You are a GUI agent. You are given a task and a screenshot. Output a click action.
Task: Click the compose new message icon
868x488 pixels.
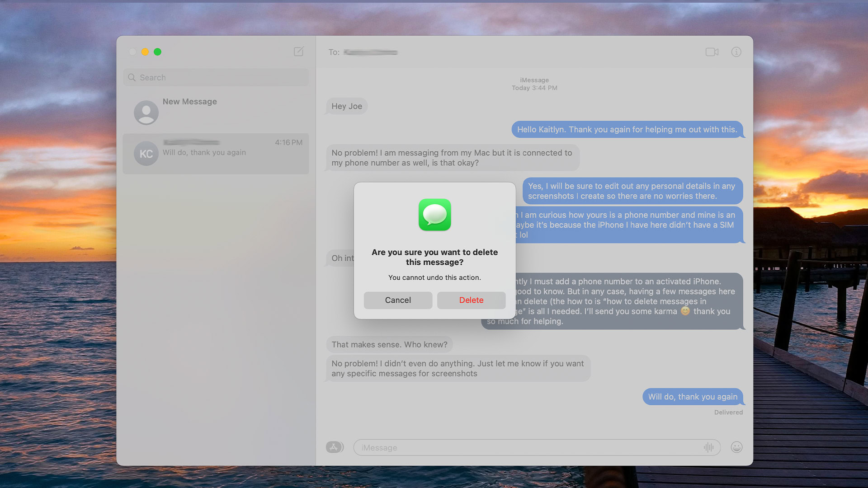click(x=299, y=52)
